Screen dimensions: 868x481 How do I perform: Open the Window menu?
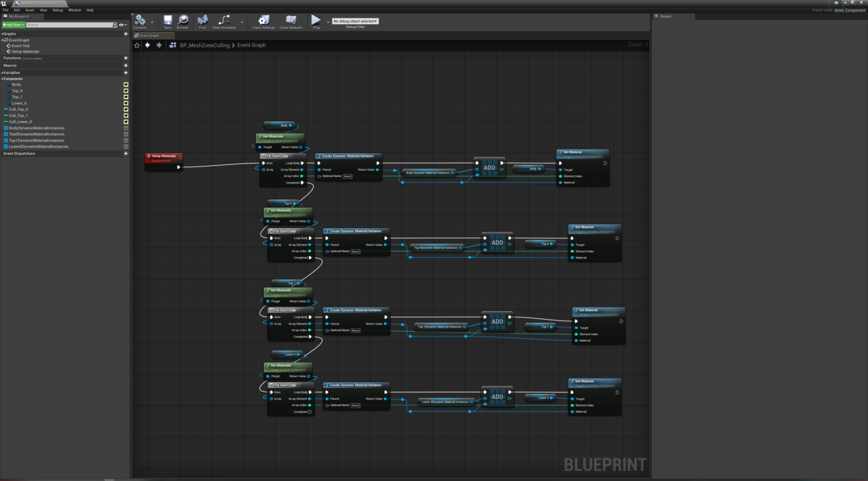(75, 10)
